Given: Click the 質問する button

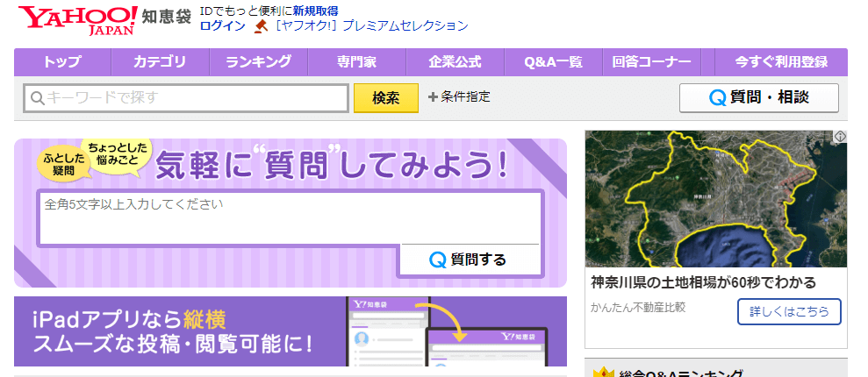Looking at the screenshot, I should tap(469, 260).
